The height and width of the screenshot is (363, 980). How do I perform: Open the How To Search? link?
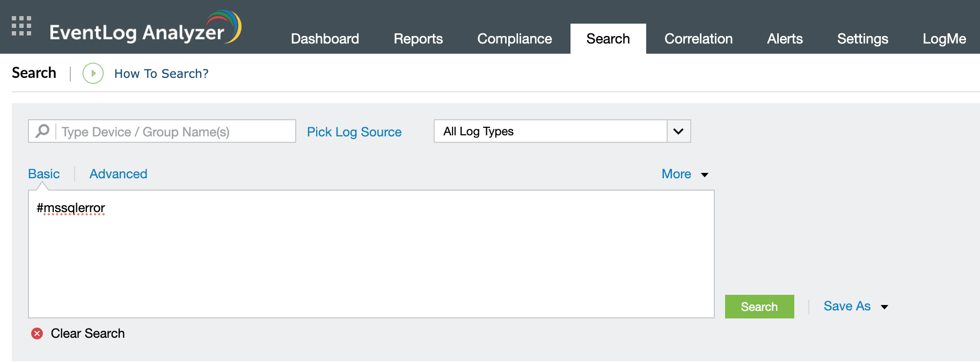tap(161, 74)
